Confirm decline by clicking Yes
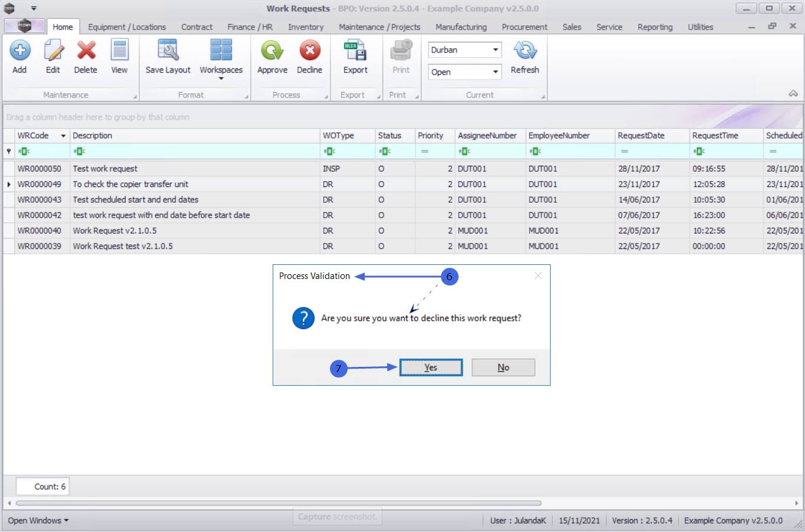 431,367
